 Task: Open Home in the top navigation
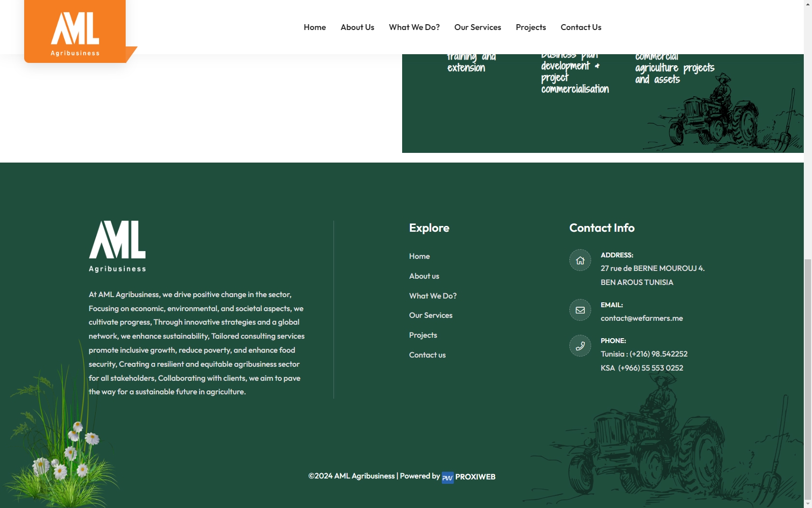point(315,27)
